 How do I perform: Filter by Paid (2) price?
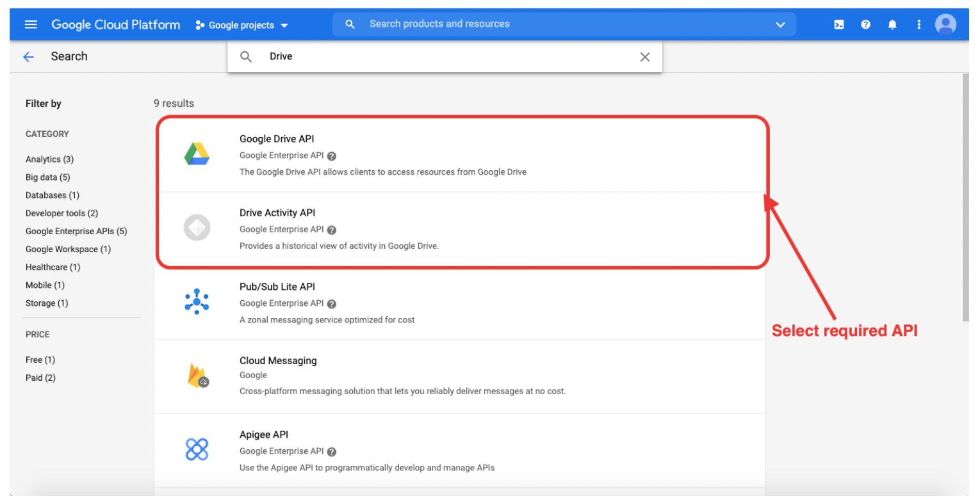(40, 378)
